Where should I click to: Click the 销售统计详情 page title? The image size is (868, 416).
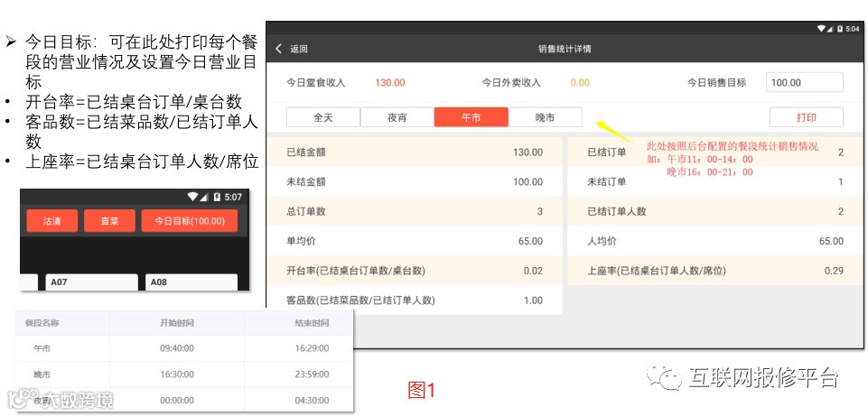point(565,49)
